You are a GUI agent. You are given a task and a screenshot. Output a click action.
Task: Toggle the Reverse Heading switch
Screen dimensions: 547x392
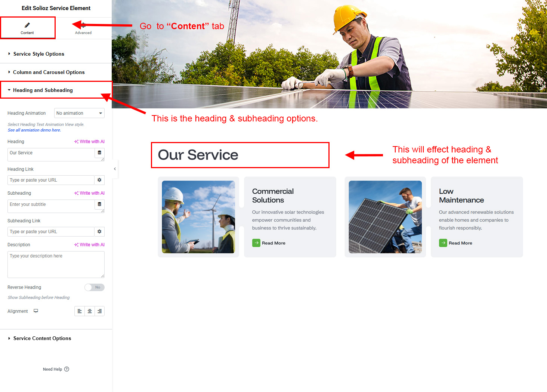[94, 287]
